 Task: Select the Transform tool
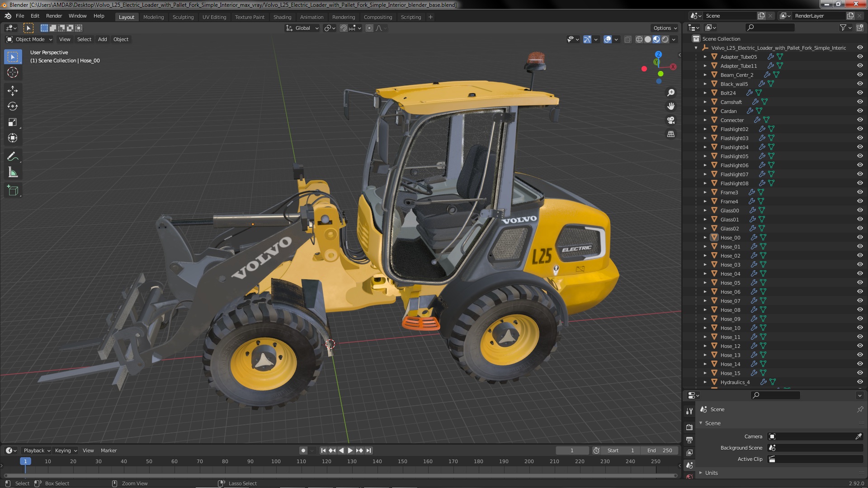coord(13,138)
